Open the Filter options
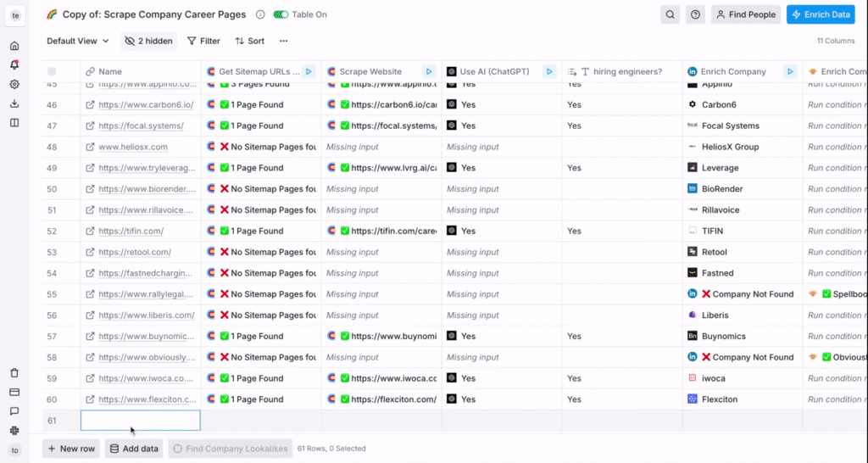The height and width of the screenshot is (463, 868). coord(203,41)
